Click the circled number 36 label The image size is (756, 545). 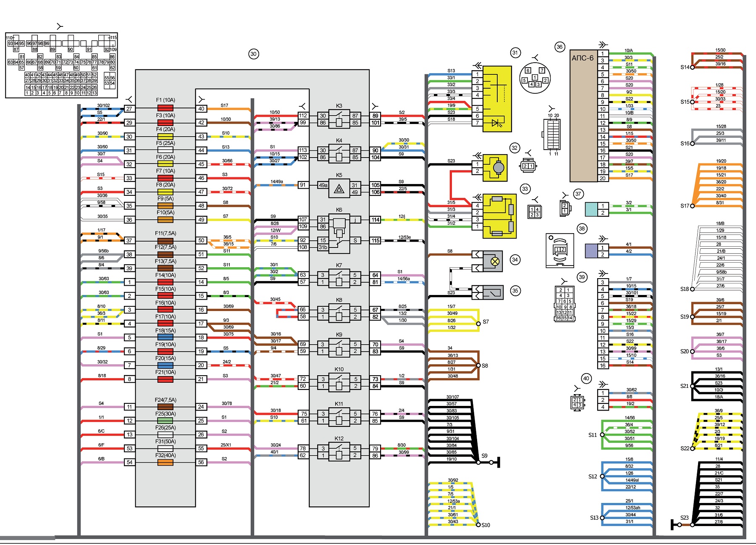tap(559, 47)
